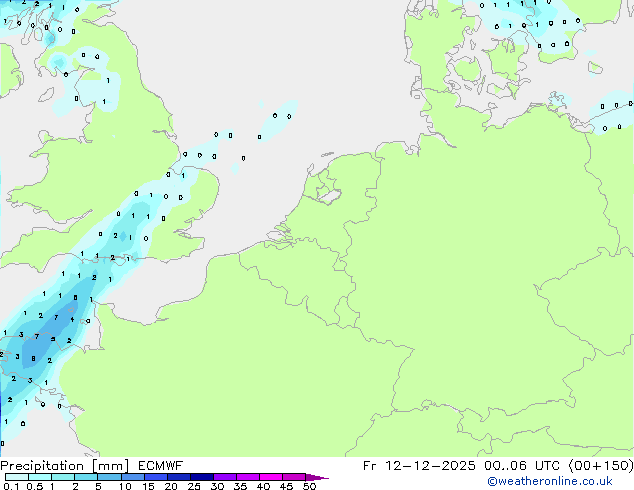
Task: Click legend swatch between 0.1 and 0.5
Action: [x=17, y=477]
